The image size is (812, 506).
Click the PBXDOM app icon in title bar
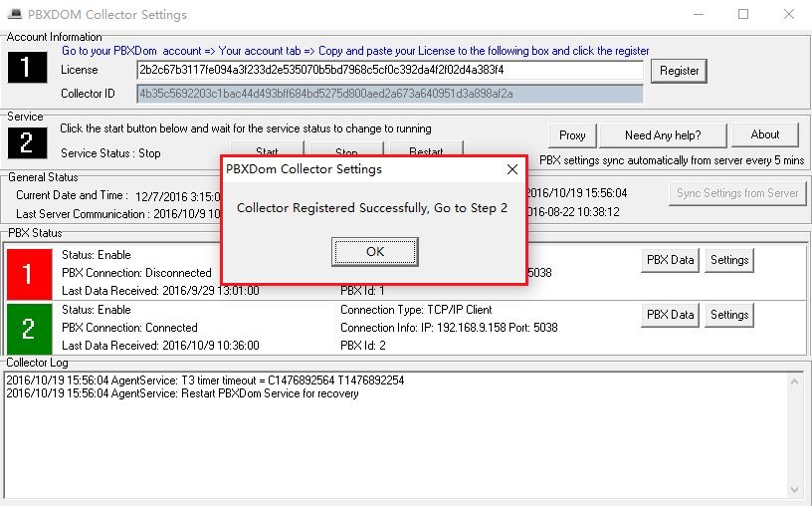pos(15,14)
